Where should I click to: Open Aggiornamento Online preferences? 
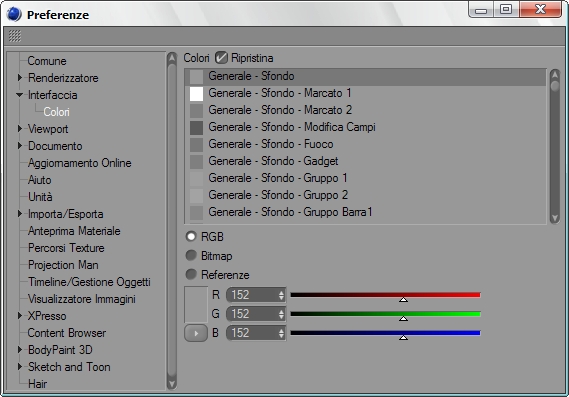click(x=79, y=163)
